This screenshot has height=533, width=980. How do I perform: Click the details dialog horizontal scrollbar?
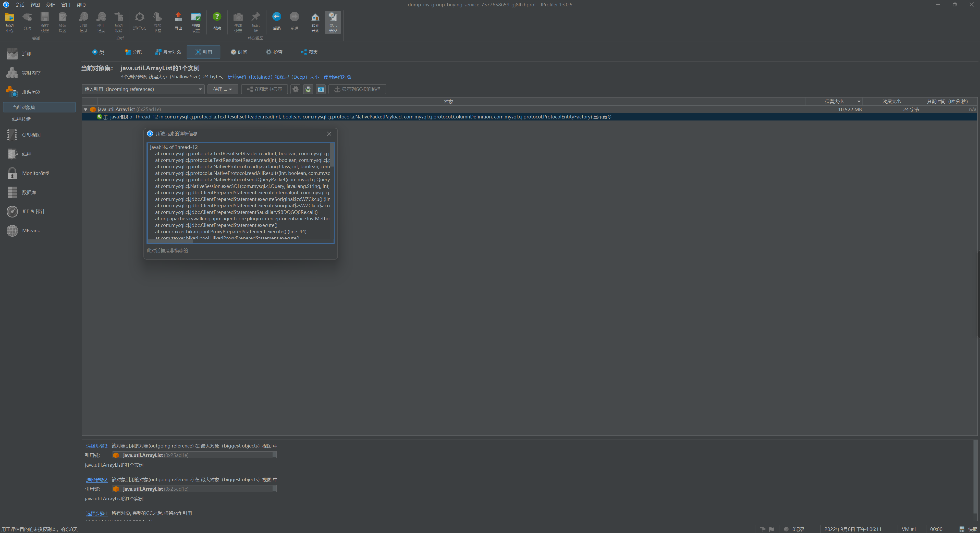170,241
